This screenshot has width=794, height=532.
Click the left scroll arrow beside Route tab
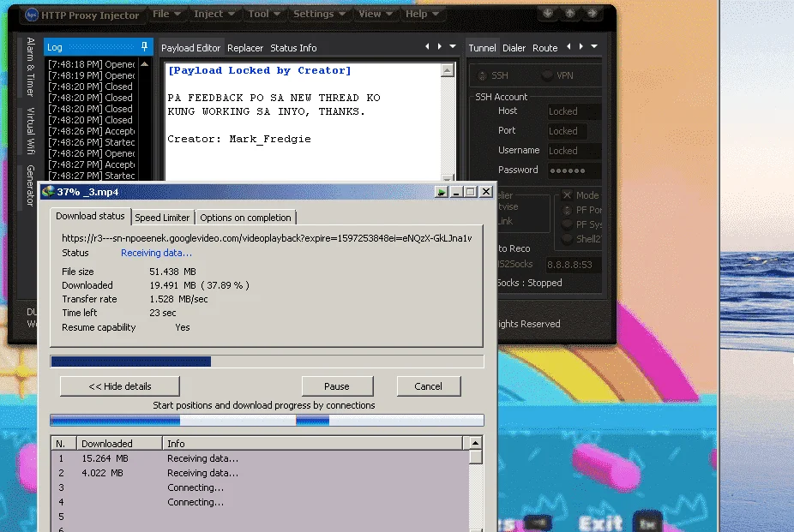click(568, 46)
